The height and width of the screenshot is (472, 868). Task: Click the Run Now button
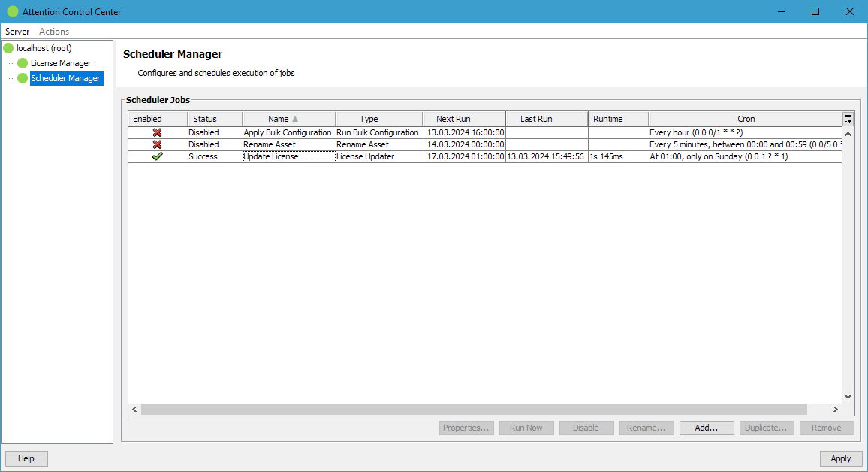coord(526,428)
